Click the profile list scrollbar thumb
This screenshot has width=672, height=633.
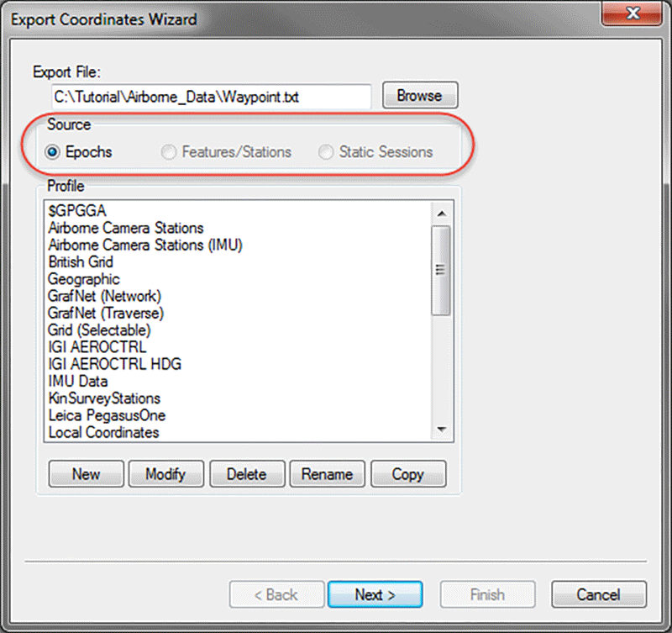(x=441, y=271)
